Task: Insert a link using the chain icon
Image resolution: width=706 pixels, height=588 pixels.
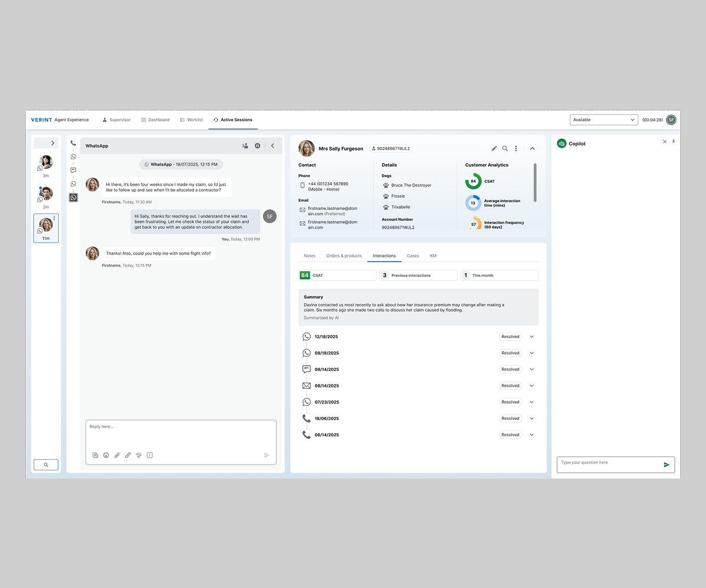Action: coord(128,455)
